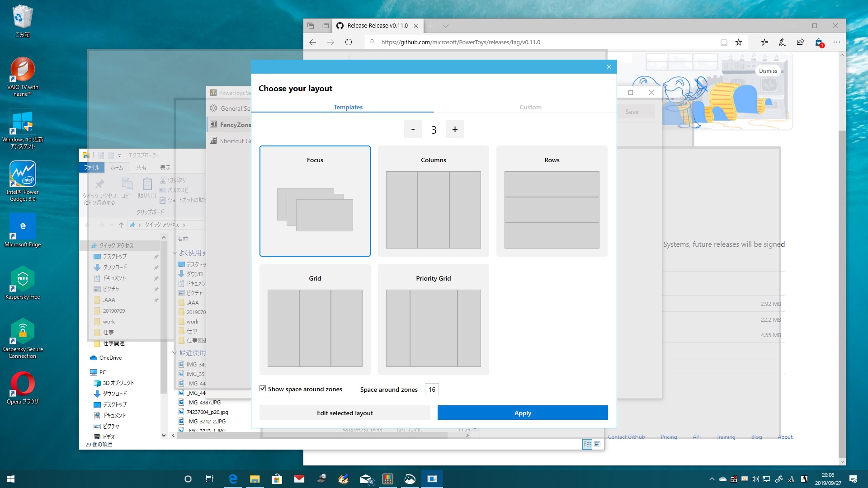Add page to favorites with star icon
The image size is (868, 488).
[x=739, y=42]
